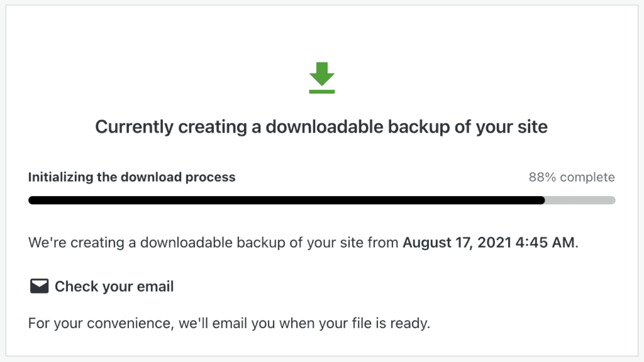
Task: Click the green download arrow icon
Action: (322, 77)
